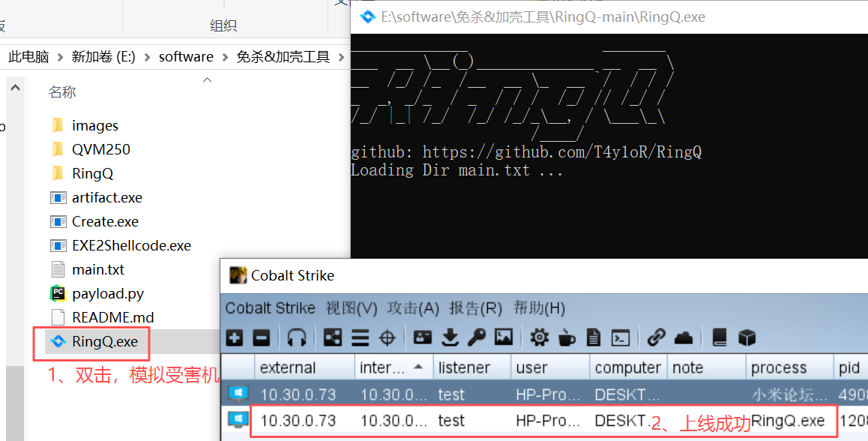This screenshot has width=868, height=441.
Task: Select artifact.exe file
Action: 107,197
